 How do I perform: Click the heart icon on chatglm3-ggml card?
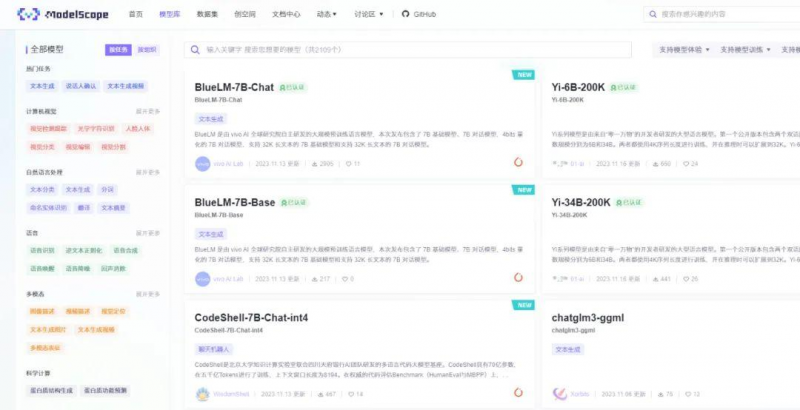688,395
